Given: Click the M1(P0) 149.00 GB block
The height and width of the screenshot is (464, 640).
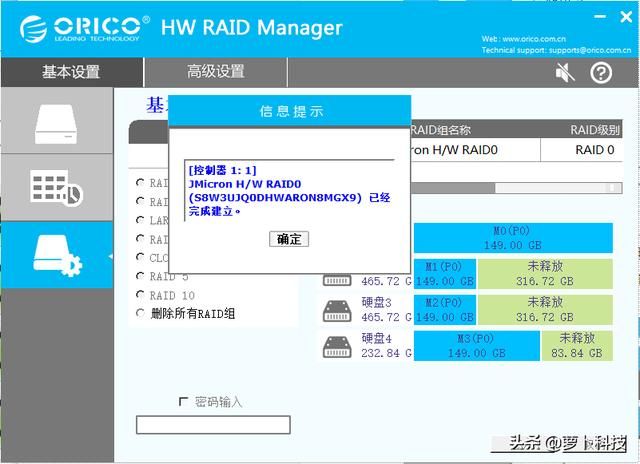Looking at the screenshot, I should coord(444,274).
